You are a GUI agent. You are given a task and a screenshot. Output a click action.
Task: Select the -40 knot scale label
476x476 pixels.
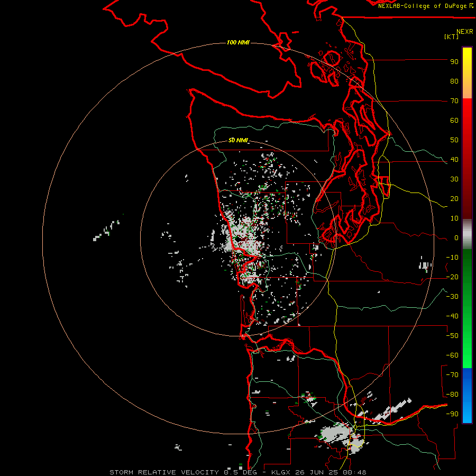(452, 316)
